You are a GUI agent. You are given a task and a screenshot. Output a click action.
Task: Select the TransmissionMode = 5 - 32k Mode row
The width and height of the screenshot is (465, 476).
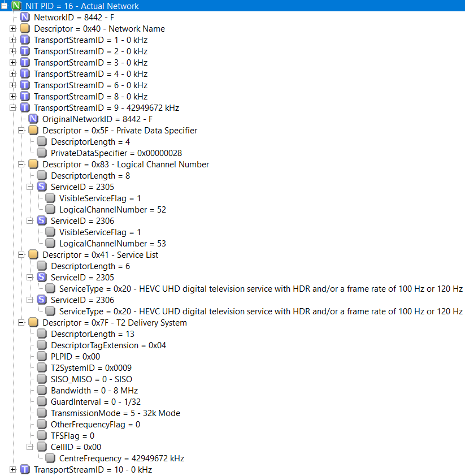point(115,413)
